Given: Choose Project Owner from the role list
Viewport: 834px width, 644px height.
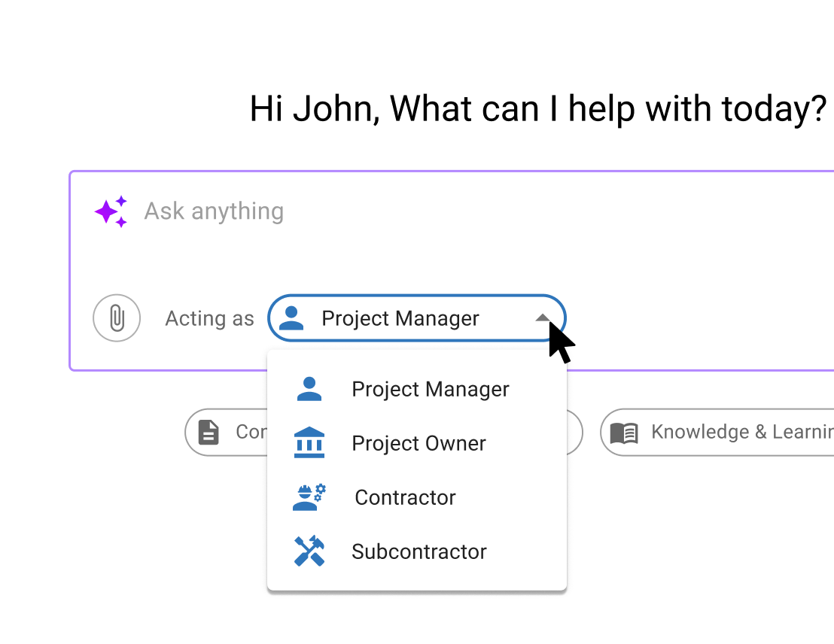Looking at the screenshot, I should click(x=416, y=443).
